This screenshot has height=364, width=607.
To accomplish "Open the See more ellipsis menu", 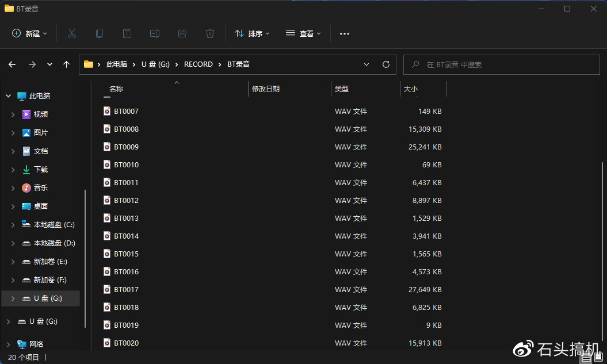I will pos(345,34).
